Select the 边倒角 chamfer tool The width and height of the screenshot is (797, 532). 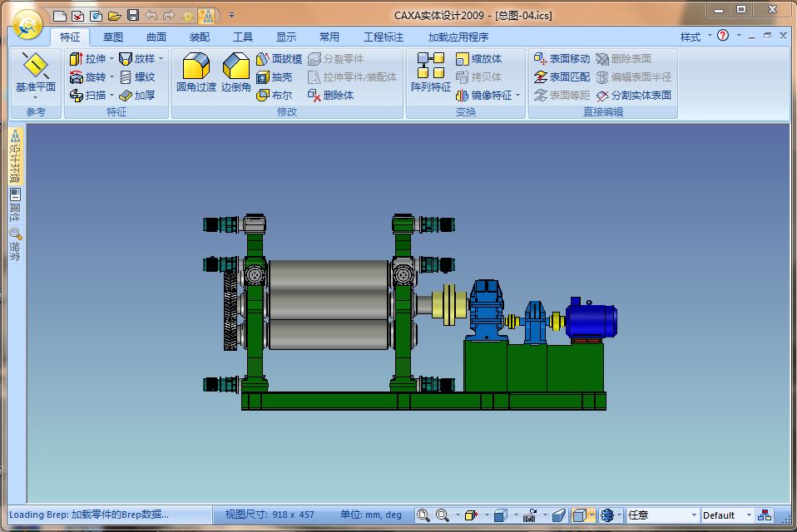pos(235,73)
